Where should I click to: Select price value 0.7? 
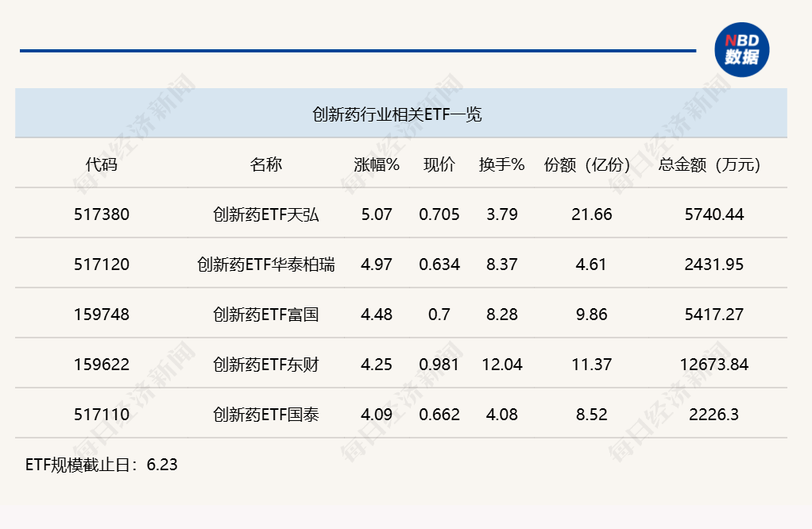point(439,315)
